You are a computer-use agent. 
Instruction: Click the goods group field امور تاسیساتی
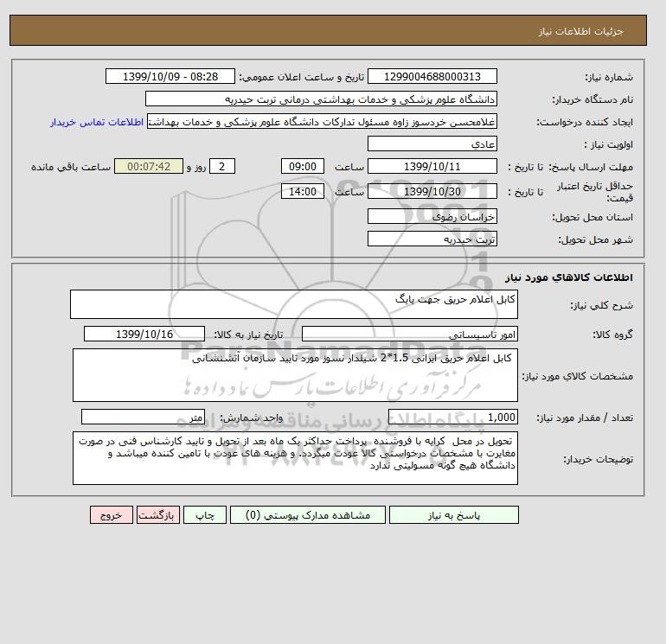409,334
